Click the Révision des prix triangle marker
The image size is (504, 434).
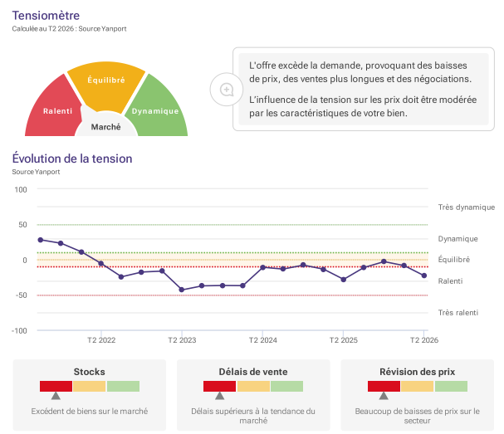coord(384,396)
